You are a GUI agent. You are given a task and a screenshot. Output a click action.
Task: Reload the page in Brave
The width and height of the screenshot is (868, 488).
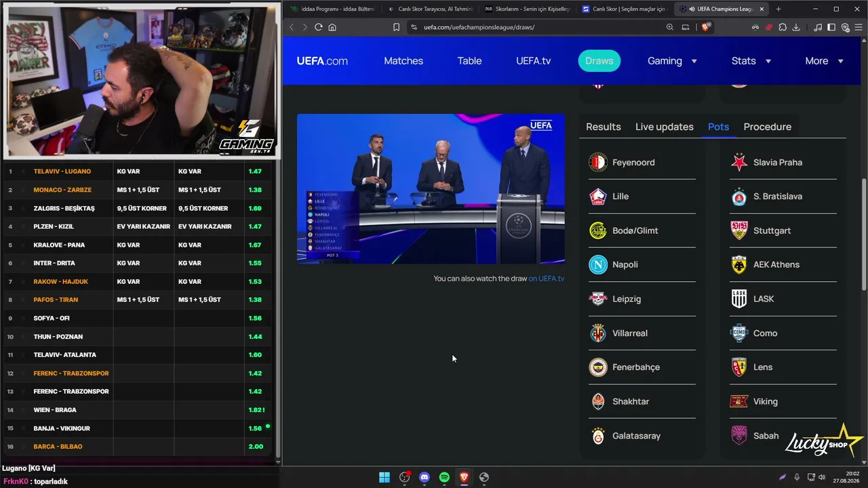[318, 27]
